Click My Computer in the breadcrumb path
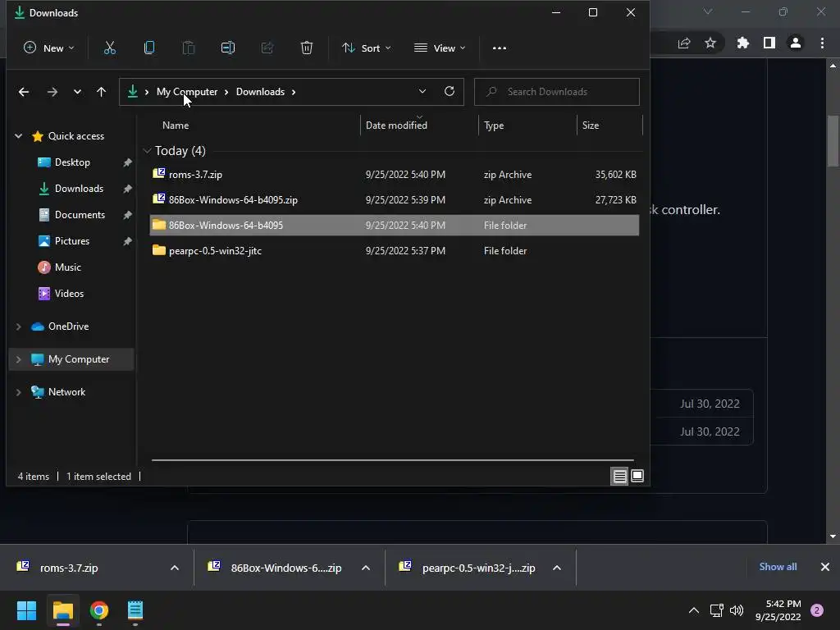 tap(187, 92)
